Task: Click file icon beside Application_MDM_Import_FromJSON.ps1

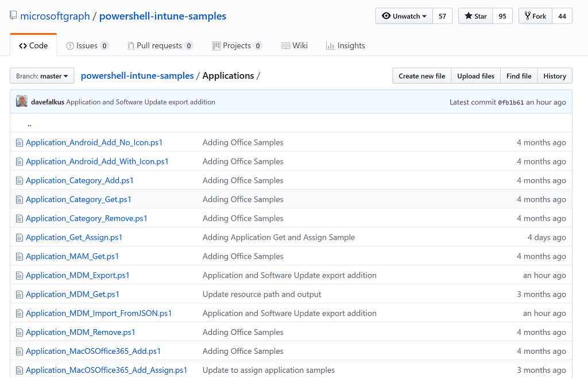Action: click(x=20, y=314)
